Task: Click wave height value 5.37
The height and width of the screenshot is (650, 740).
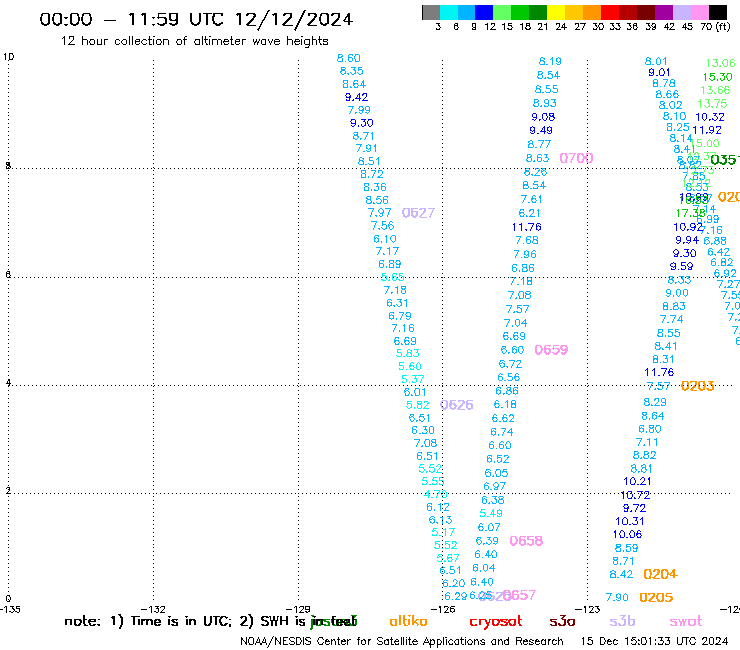Action: [412, 380]
